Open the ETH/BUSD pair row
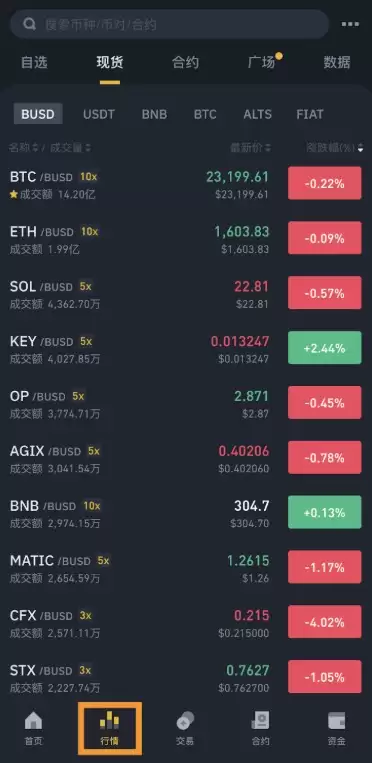This screenshot has width=372, height=763. (186, 239)
